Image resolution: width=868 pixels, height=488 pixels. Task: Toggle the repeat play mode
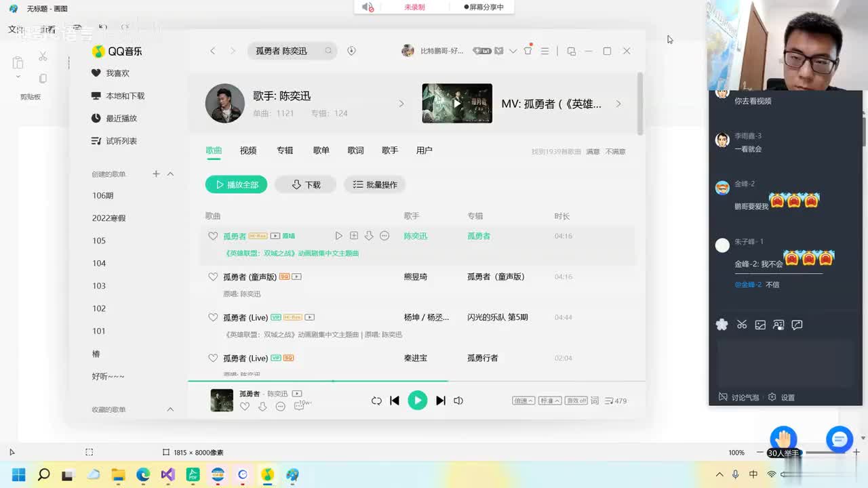[376, 401]
